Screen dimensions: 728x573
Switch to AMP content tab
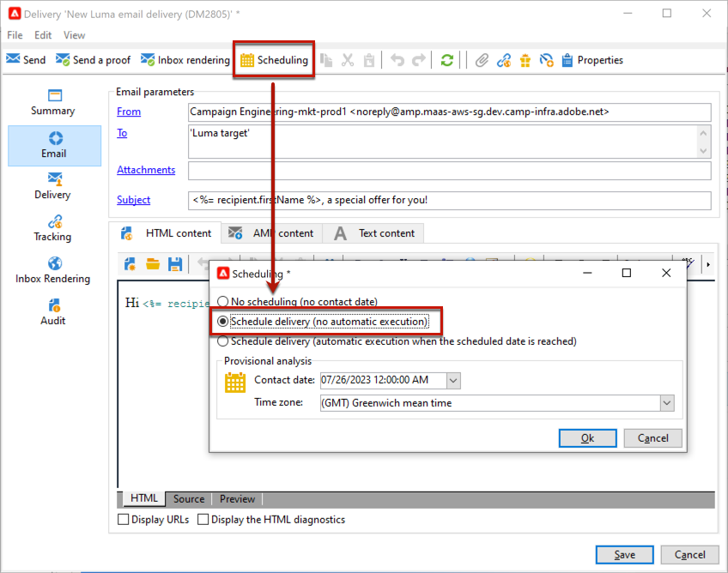click(x=271, y=233)
